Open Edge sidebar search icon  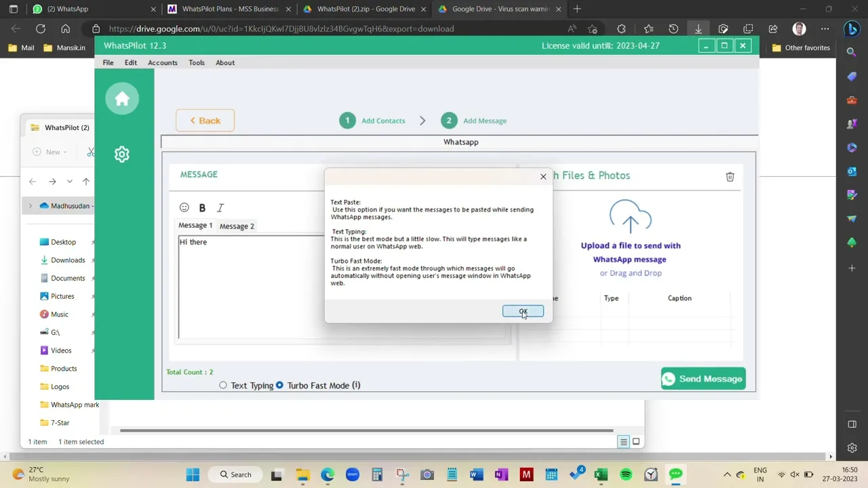tap(852, 52)
